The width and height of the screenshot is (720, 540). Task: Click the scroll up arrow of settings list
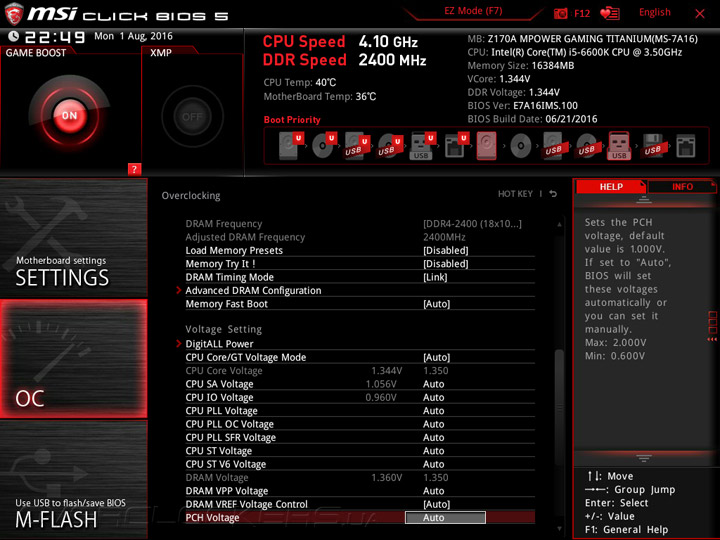click(559, 225)
